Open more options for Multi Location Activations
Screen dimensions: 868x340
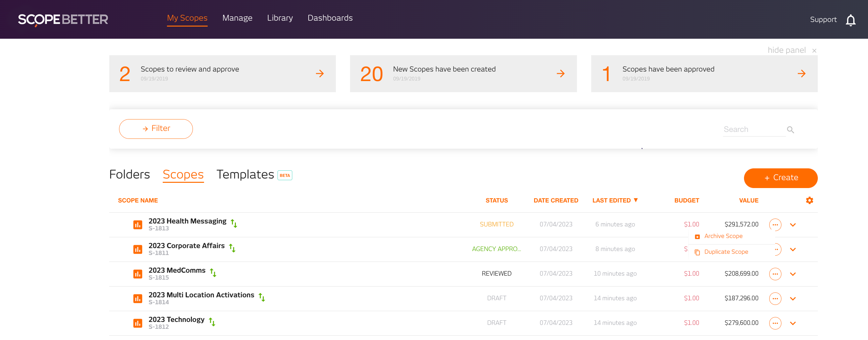[775, 299]
